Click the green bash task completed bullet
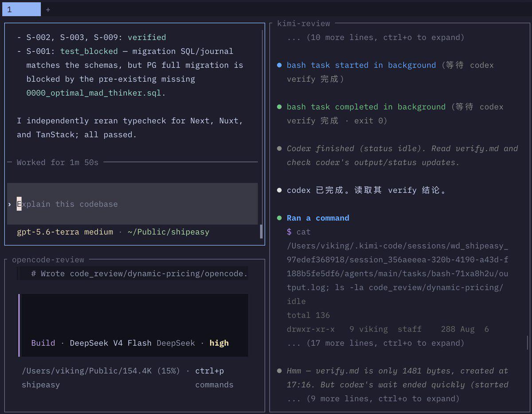The width and height of the screenshot is (532, 414). [279, 107]
